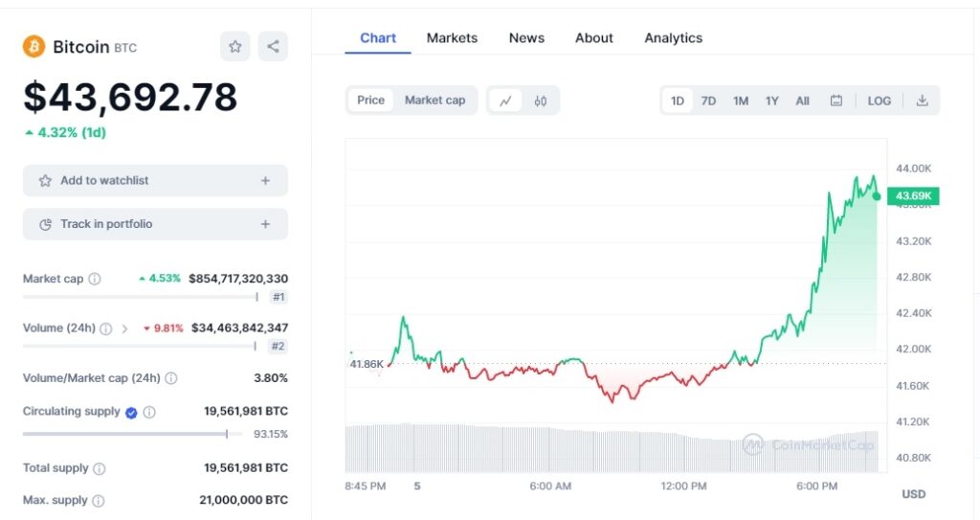
Task: Expand Add to watchlist plus sign
Action: tap(266, 181)
